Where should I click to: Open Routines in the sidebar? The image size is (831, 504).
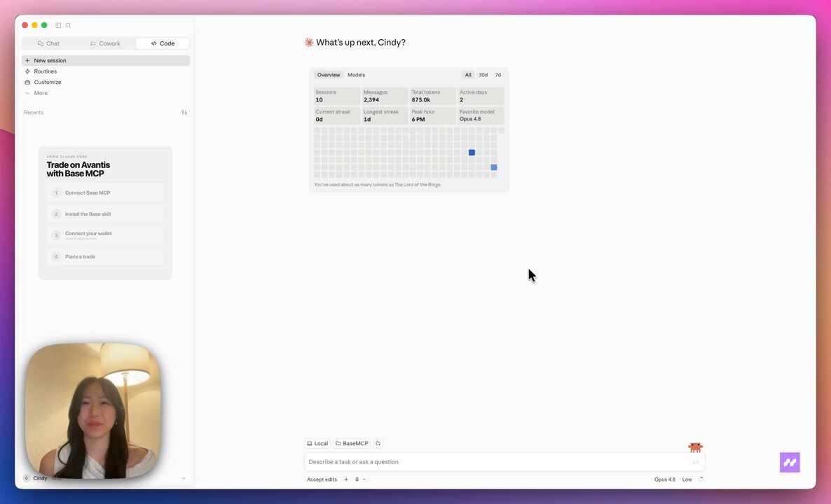tap(106, 71)
